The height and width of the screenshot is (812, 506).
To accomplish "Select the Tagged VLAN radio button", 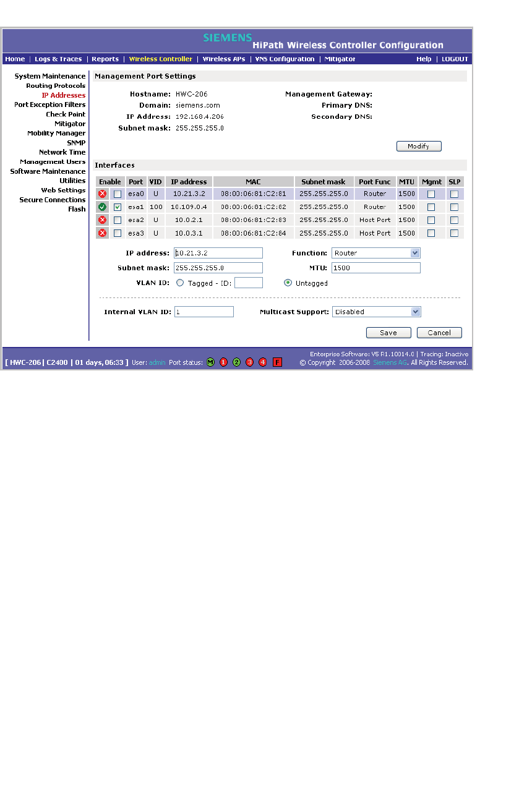I will tap(180, 283).
